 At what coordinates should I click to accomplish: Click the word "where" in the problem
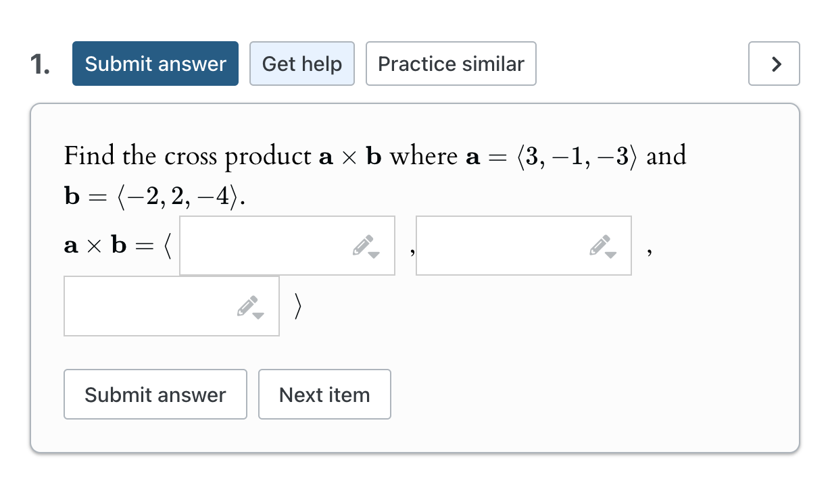424,157
